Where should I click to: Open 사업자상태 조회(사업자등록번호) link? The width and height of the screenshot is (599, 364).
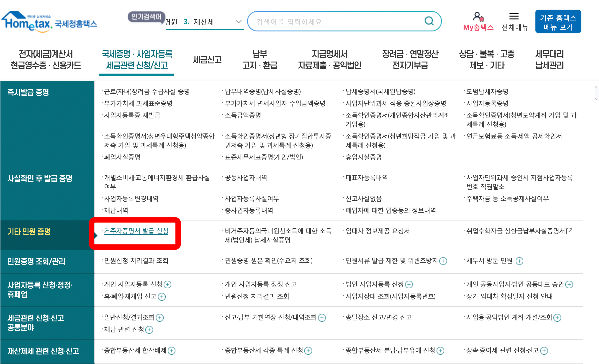point(391,296)
